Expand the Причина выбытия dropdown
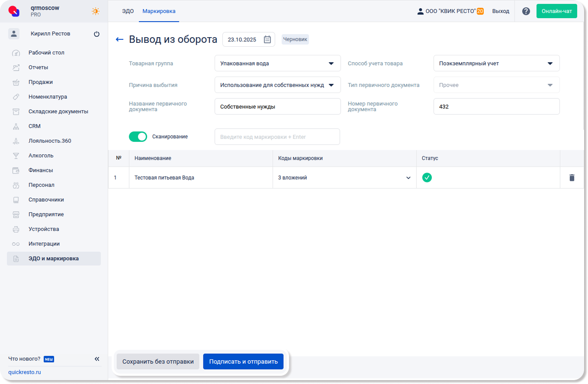588x384 pixels. 277,85
